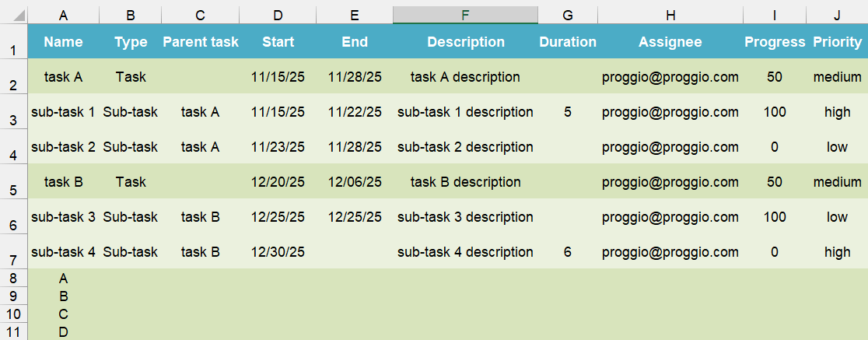Click the Type cell of task B
Image resolution: width=868 pixels, height=340 pixels.
click(x=130, y=181)
